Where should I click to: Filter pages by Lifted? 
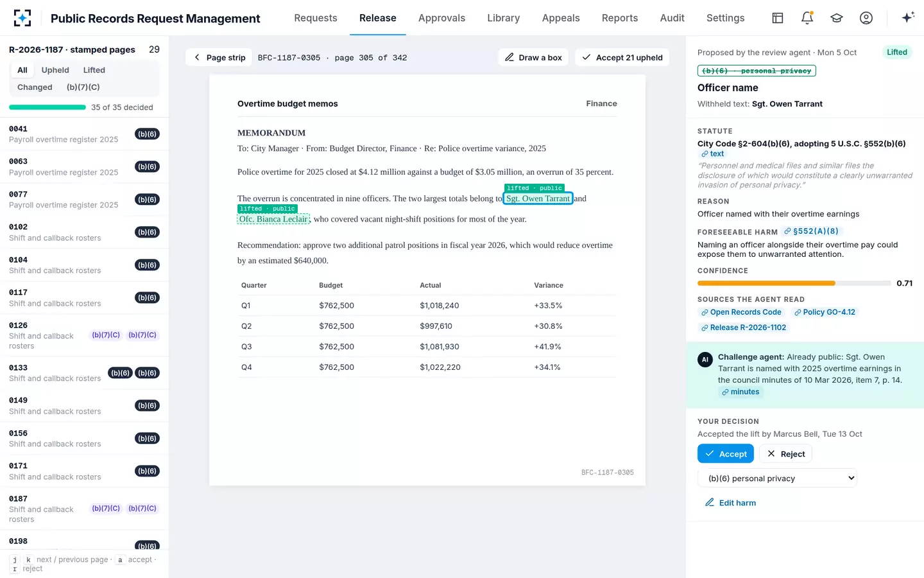point(94,70)
